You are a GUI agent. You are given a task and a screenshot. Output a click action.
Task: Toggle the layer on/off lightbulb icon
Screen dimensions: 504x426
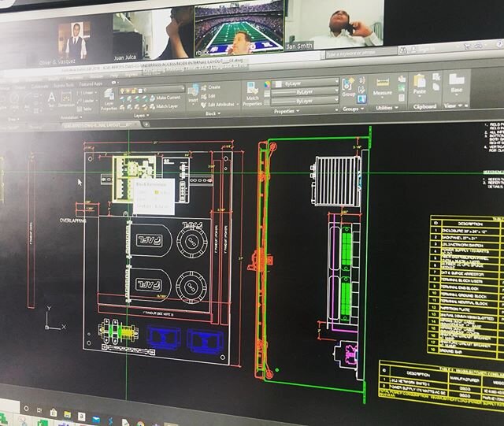(x=122, y=91)
